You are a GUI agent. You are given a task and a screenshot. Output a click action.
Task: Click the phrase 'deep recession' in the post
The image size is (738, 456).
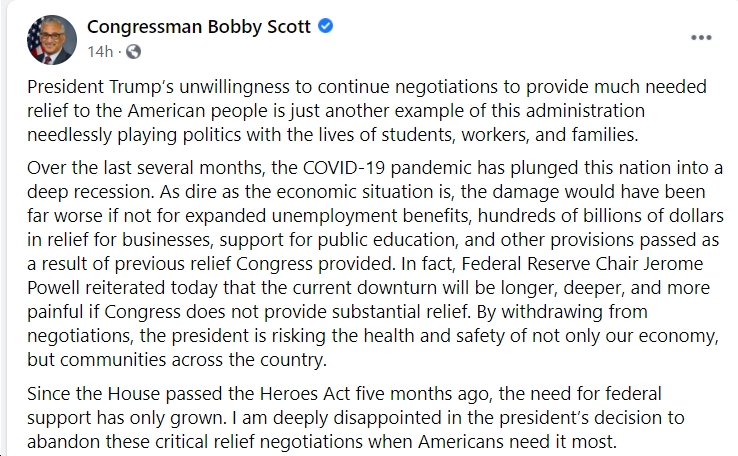90,192
